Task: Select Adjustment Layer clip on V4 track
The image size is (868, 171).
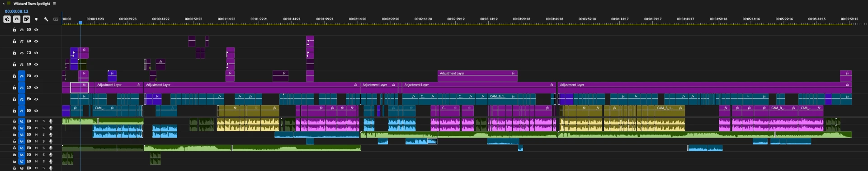Action: click(477, 76)
